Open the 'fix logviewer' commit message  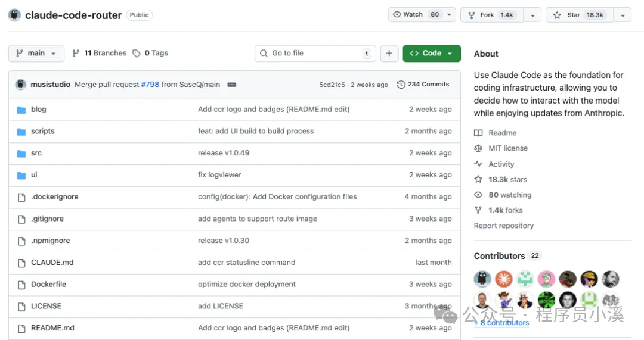[219, 174]
